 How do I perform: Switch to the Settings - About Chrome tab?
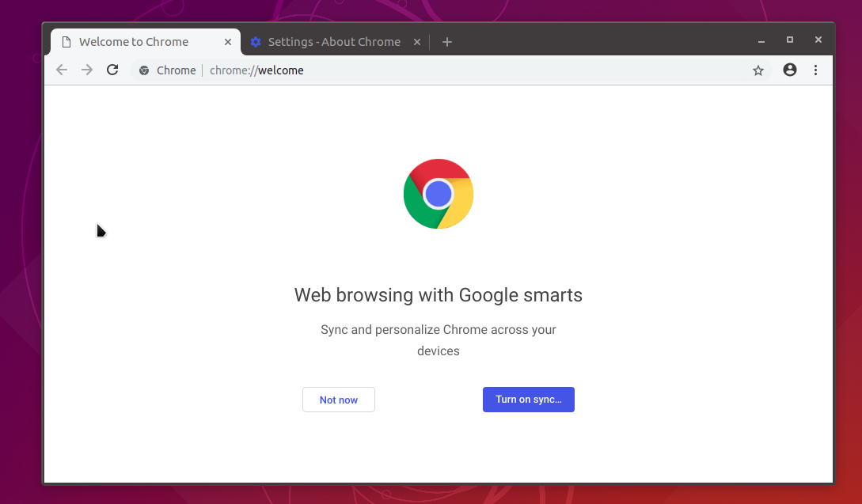[x=336, y=42]
